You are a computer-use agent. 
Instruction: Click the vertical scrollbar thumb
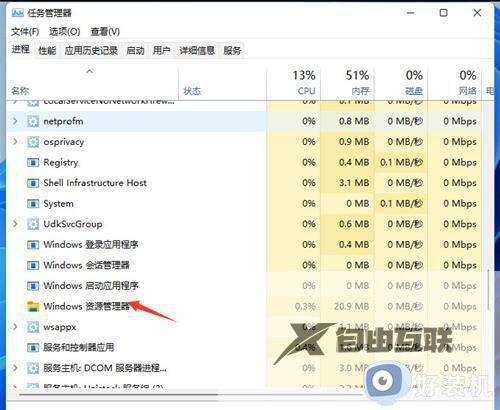[x=489, y=289]
